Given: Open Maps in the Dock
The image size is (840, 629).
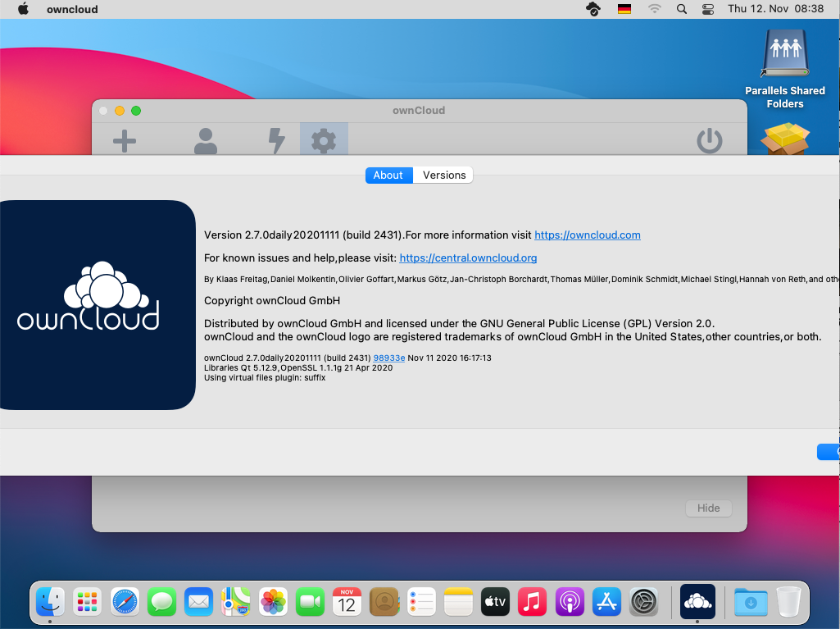Looking at the screenshot, I should coord(236,601).
